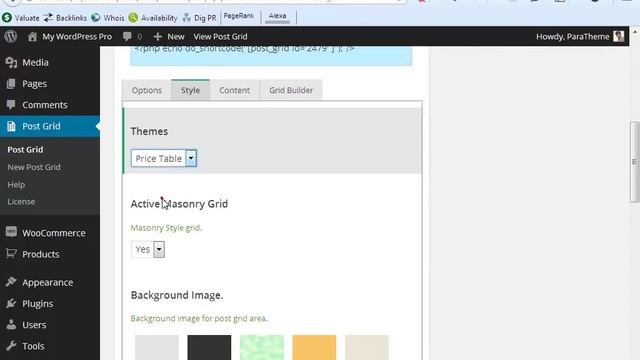Screen dimensions: 640x360
Task: Click the Availability toolbar label
Action: pos(159,18)
